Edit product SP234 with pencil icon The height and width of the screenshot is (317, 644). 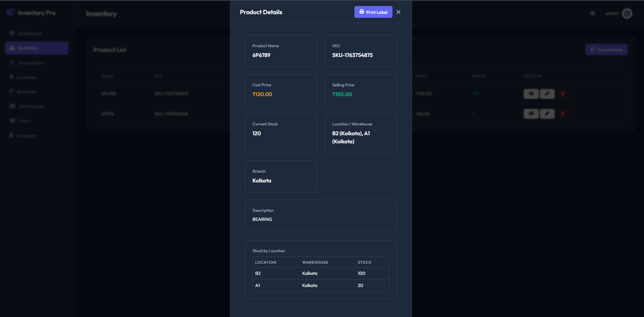tap(547, 114)
